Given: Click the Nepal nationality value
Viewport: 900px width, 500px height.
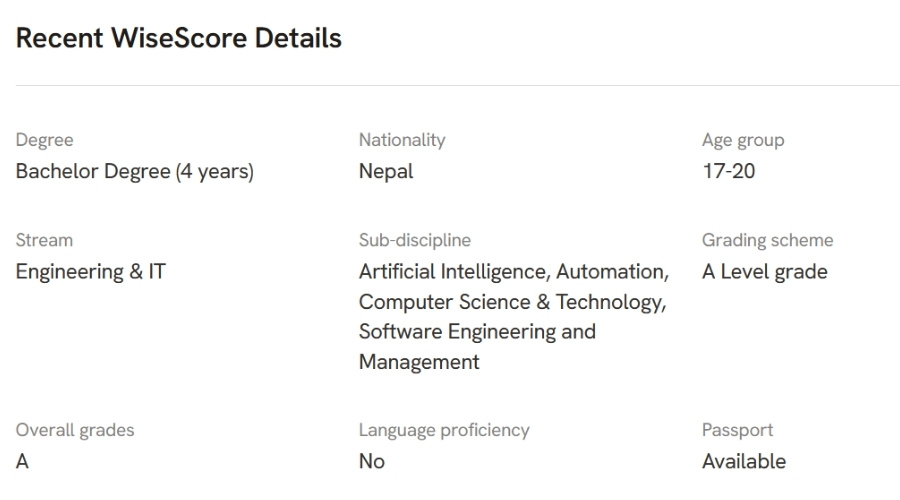Looking at the screenshot, I should (x=385, y=171).
